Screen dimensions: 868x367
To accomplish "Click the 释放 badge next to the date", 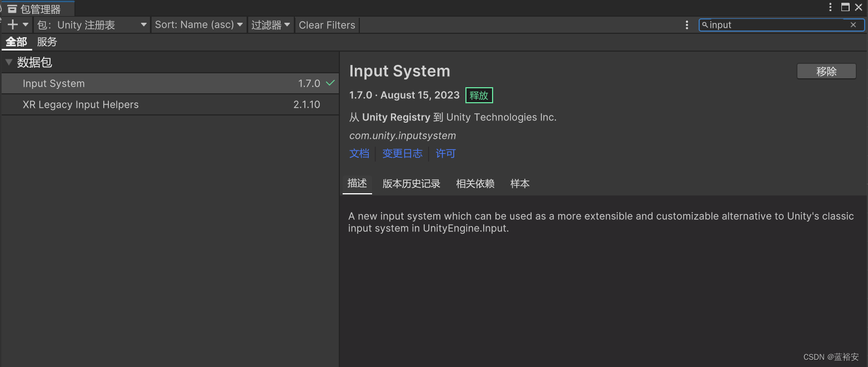I will (479, 95).
